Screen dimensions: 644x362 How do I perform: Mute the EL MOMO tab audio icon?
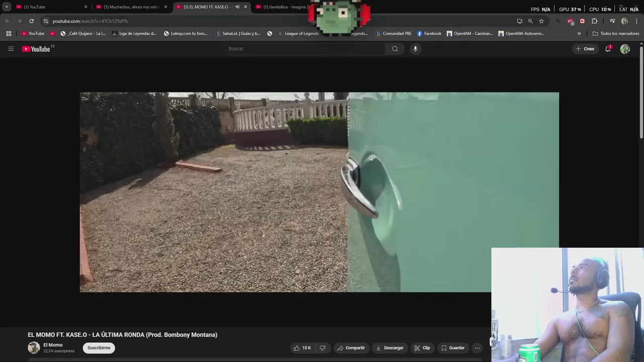pyautogui.click(x=237, y=7)
